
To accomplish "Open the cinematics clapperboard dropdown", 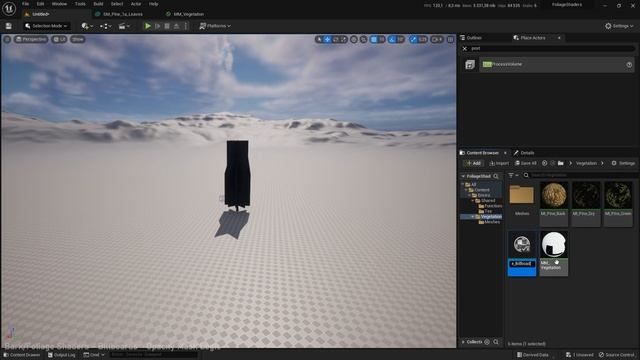I will tap(124, 26).
